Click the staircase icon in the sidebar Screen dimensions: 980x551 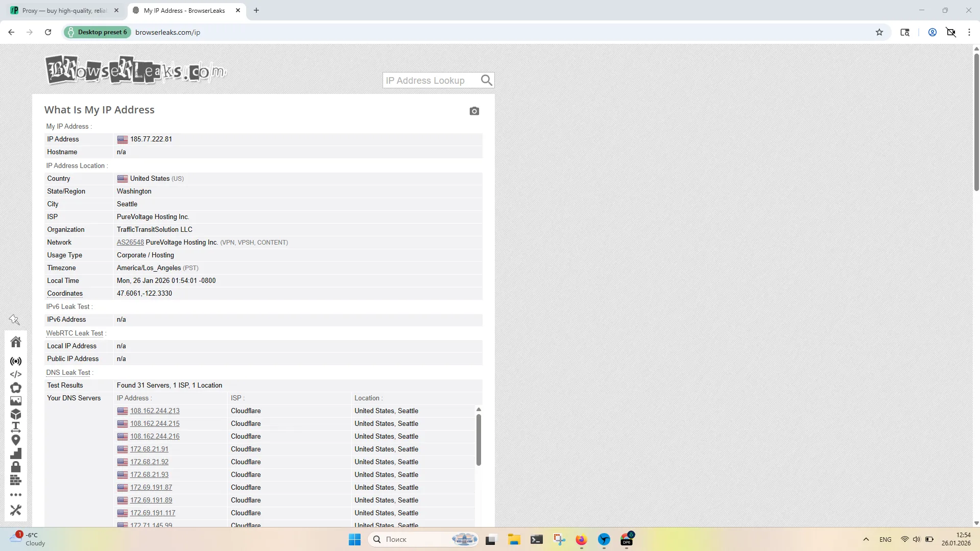click(x=16, y=453)
